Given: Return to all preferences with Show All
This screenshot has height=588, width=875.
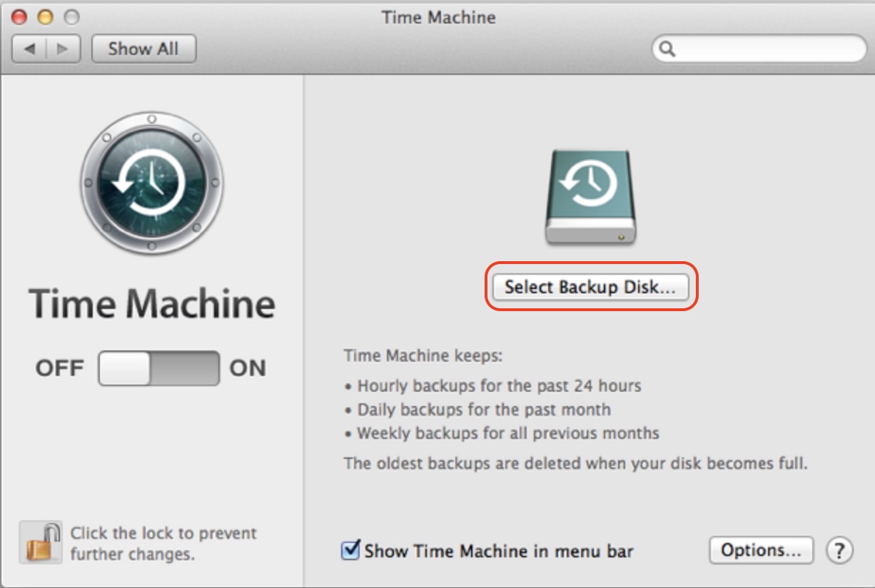Looking at the screenshot, I should coord(144,49).
